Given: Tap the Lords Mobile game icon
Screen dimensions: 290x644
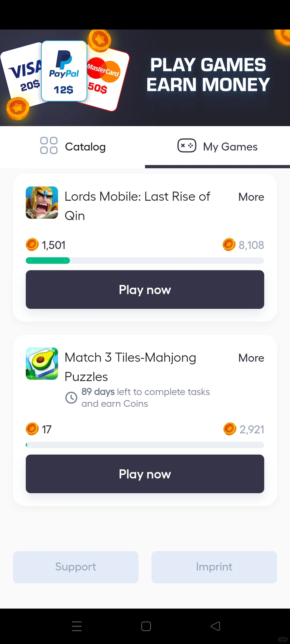Looking at the screenshot, I should (x=42, y=203).
